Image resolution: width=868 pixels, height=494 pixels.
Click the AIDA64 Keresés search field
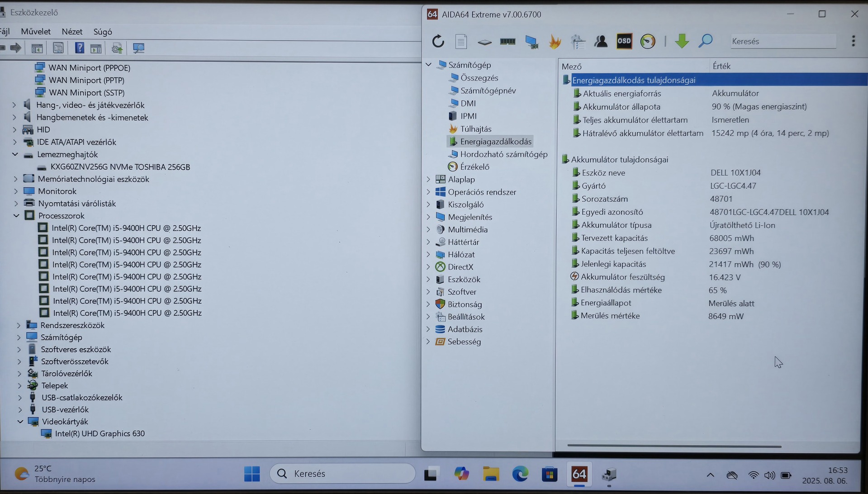783,41
